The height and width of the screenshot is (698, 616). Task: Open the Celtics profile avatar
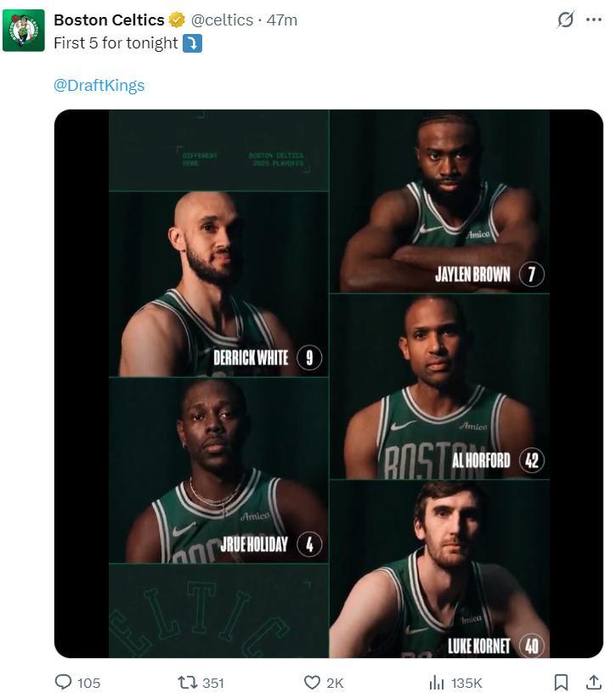tap(24, 31)
